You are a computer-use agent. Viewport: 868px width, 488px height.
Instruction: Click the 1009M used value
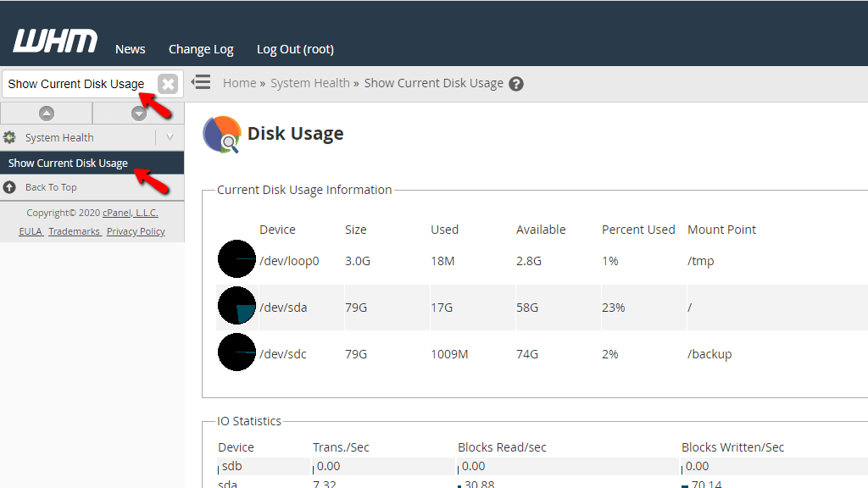click(449, 353)
